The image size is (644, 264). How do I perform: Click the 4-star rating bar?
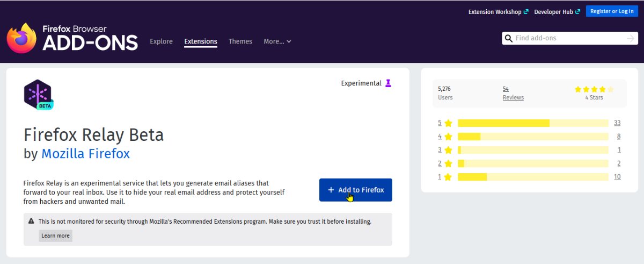coord(533,137)
